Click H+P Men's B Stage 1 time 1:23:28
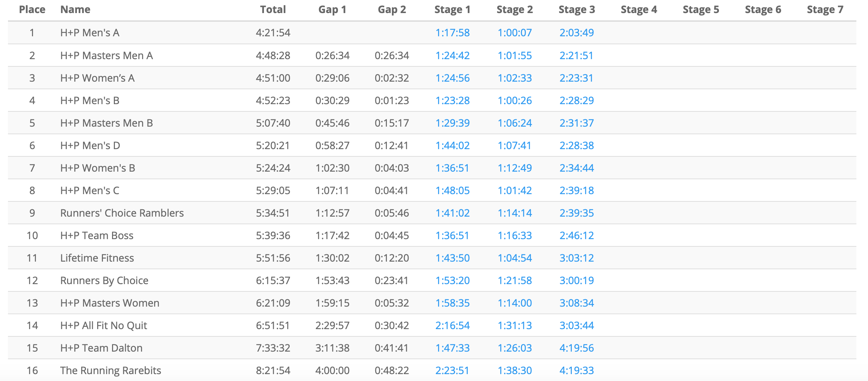Screen dimensions: 868x381 tap(452, 101)
